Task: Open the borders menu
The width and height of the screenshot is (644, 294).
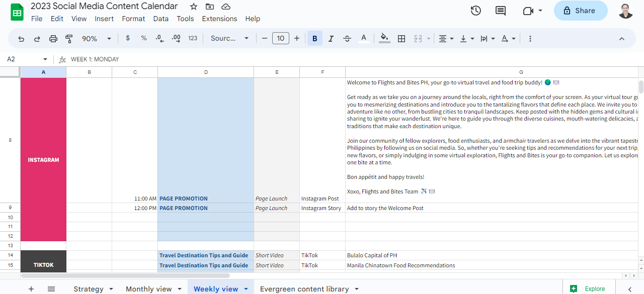Action: pyautogui.click(x=401, y=39)
